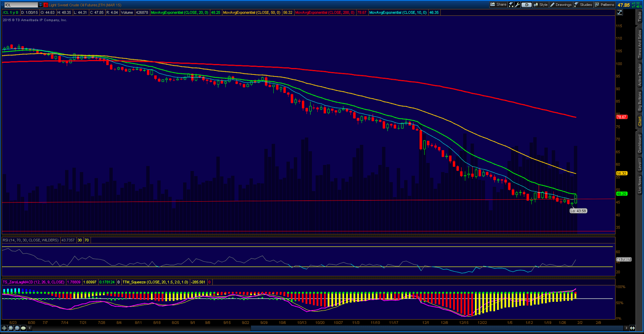Click the RSI (14, 70, 30, CLOSE, WILDERS) label

tap(31, 240)
